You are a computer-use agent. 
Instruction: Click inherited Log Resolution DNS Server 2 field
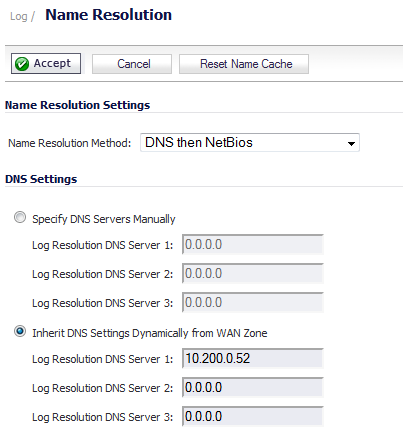click(253, 387)
